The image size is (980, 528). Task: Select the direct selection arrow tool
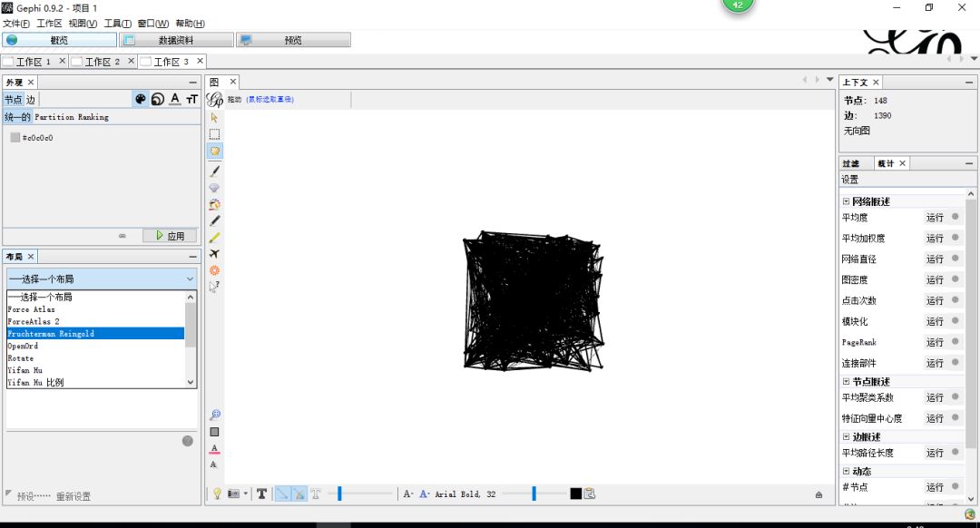[214, 117]
